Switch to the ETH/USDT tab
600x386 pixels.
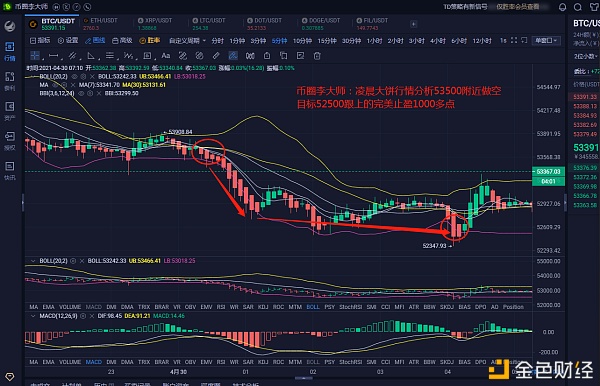tap(100, 24)
